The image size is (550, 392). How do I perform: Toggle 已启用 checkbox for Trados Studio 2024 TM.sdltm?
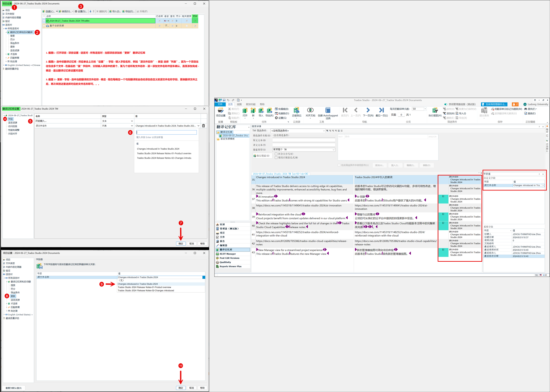(160, 21)
